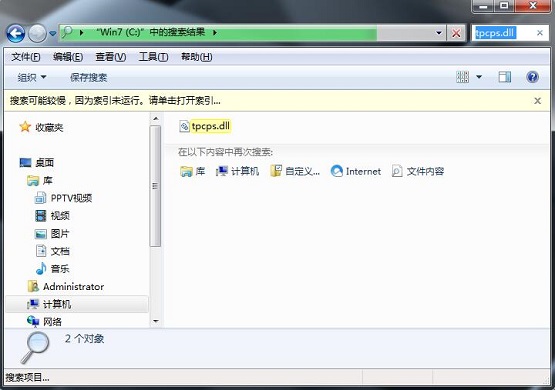Click the breadcrumb arrow after search results
Viewport: 555px width, 390px height.
[x=215, y=33]
